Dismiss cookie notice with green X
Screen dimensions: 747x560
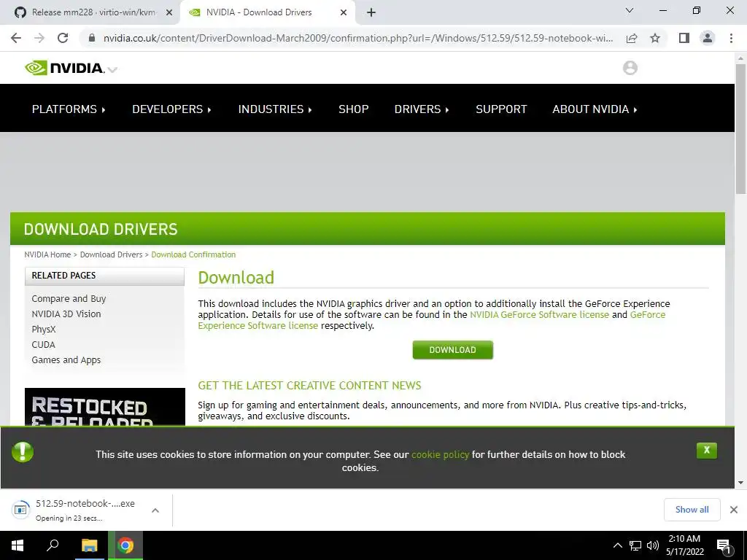point(706,450)
